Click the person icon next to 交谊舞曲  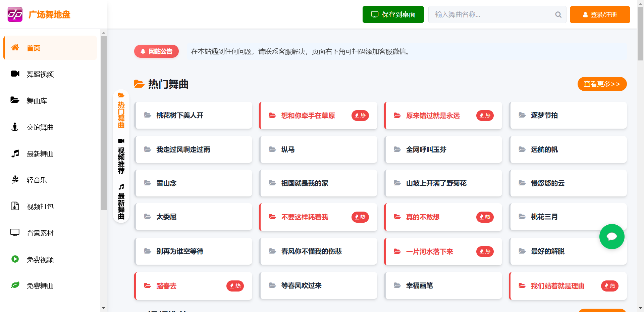pos(15,127)
